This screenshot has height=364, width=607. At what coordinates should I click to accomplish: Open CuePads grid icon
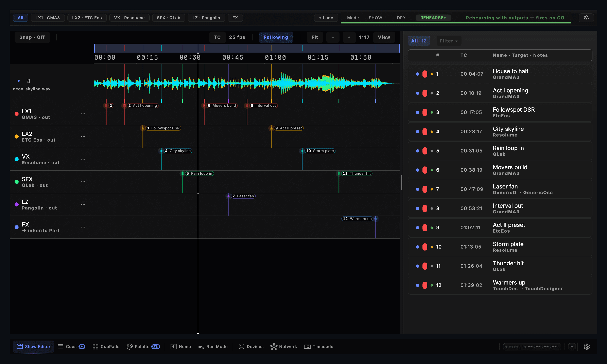(x=96, y=346)
